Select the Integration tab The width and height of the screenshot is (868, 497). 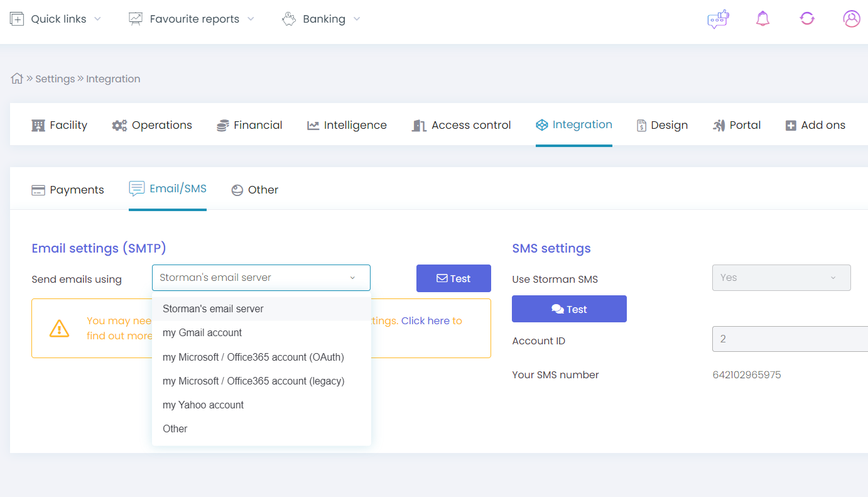click(x=574, y=124)
